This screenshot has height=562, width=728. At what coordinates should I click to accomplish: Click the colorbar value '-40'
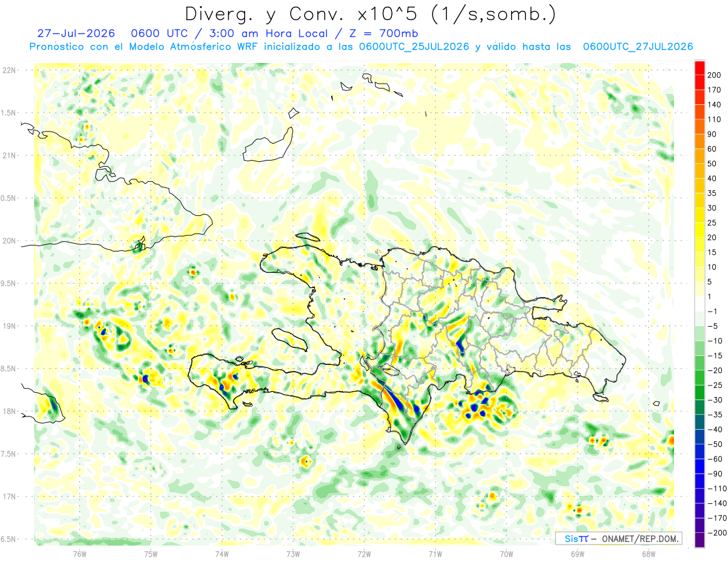tap(715, 429)
